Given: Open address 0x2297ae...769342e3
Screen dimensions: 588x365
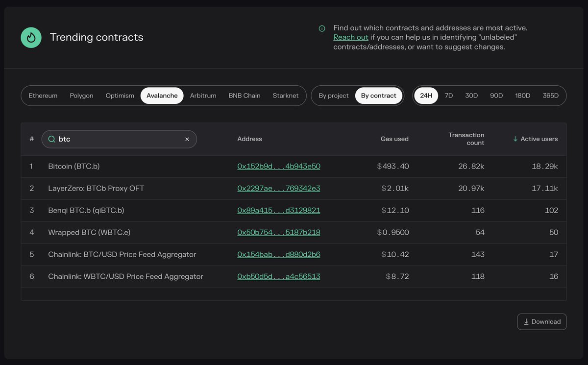Looking at the screenshot, I should coord(279,188).
